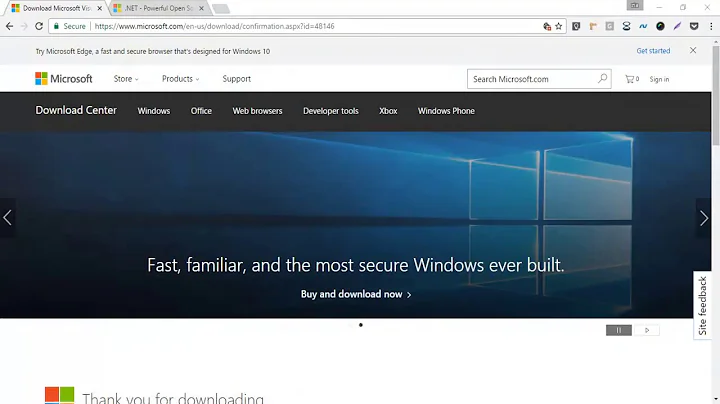
Task: Open the gray G extension icon
Action: pos(609,26)
